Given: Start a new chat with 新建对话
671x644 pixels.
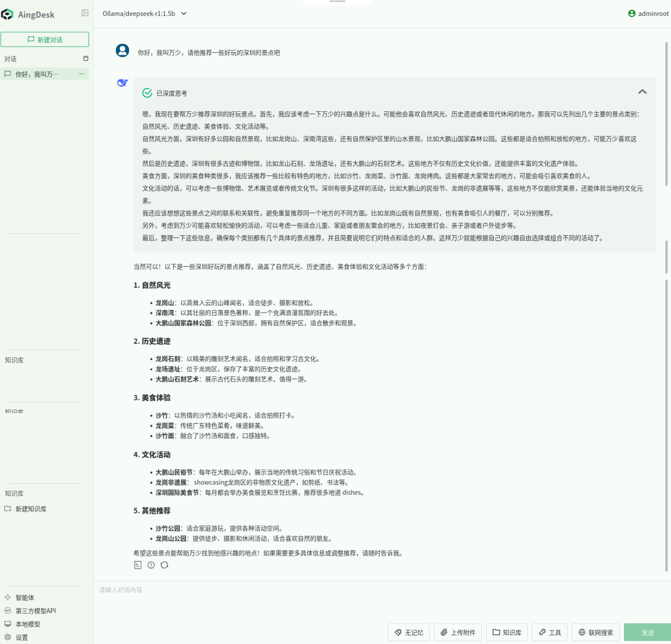Looking at the screenshot, I should coord(45,40).
